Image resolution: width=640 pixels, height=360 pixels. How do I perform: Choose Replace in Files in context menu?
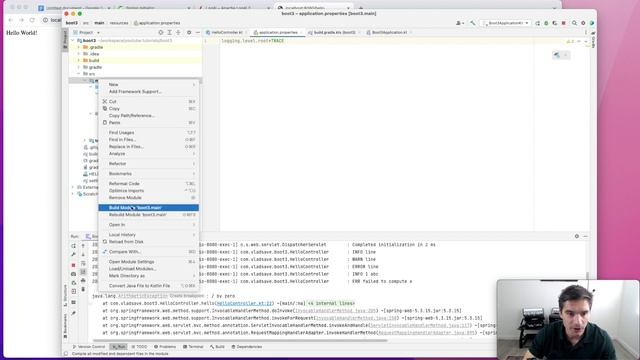[x=149, y=147]
